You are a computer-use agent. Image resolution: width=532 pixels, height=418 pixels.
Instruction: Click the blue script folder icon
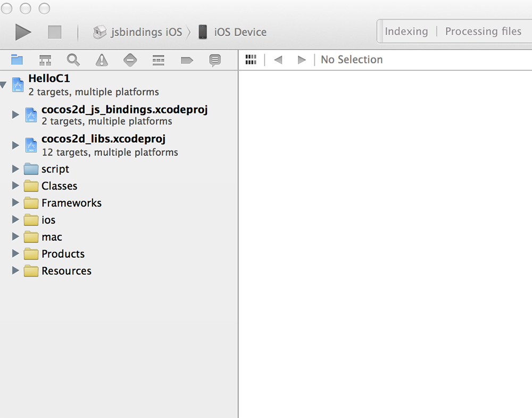pos(31,169)
